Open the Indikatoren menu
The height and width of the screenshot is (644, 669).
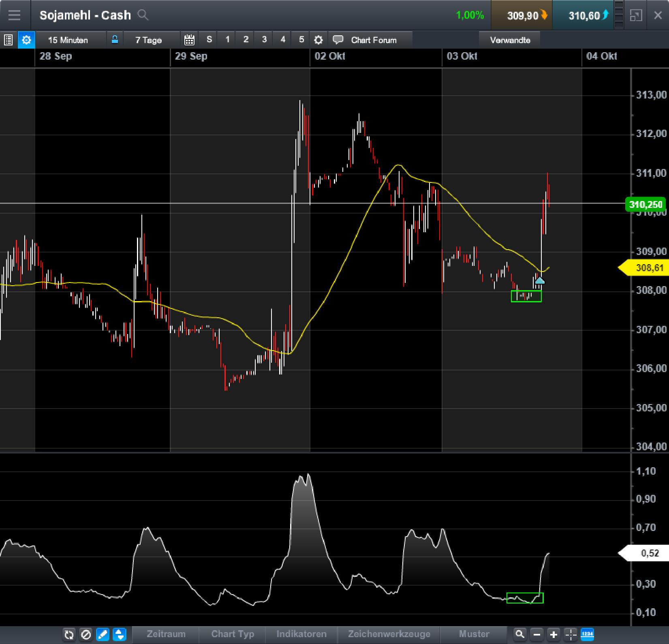[x=301, y=634]
